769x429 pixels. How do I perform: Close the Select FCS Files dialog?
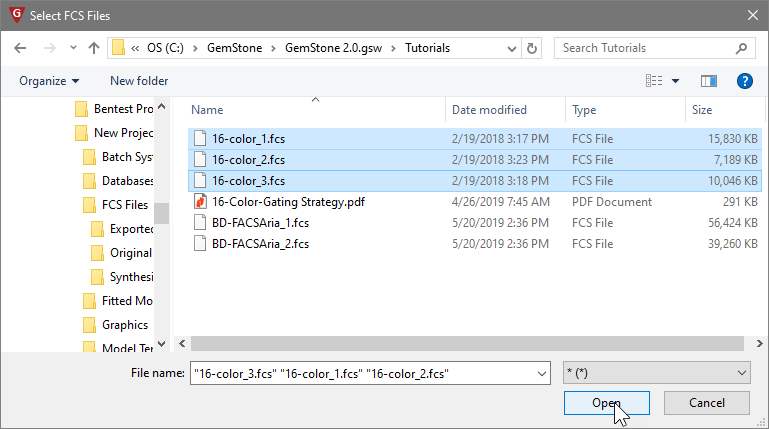point(753,15)
